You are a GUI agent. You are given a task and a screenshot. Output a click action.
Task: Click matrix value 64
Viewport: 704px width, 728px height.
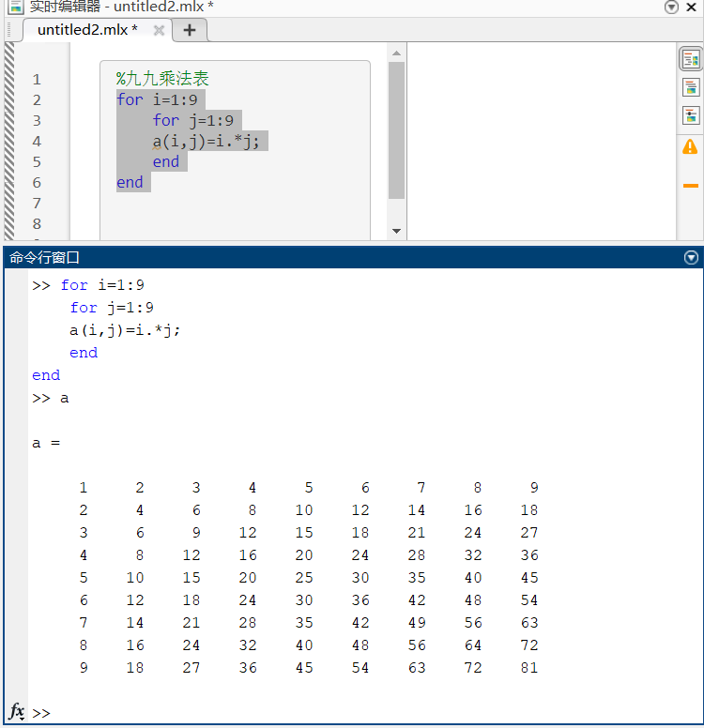pos(473,645)
